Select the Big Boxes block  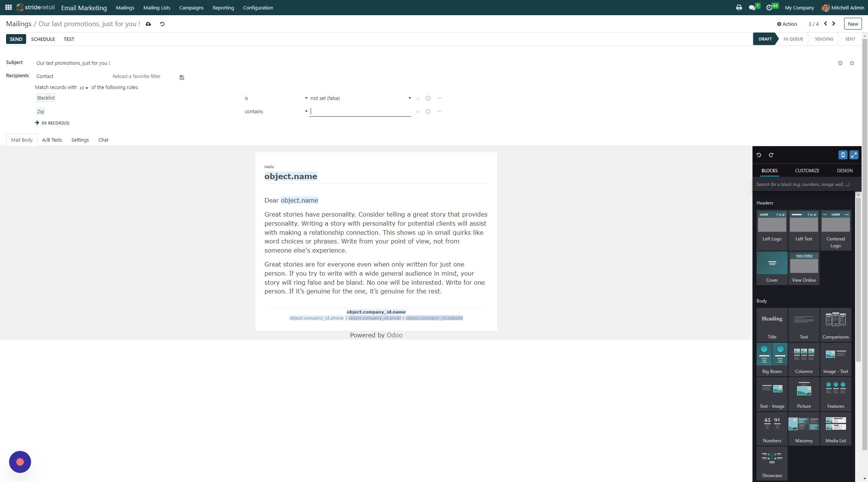click(x=772, y=359)
